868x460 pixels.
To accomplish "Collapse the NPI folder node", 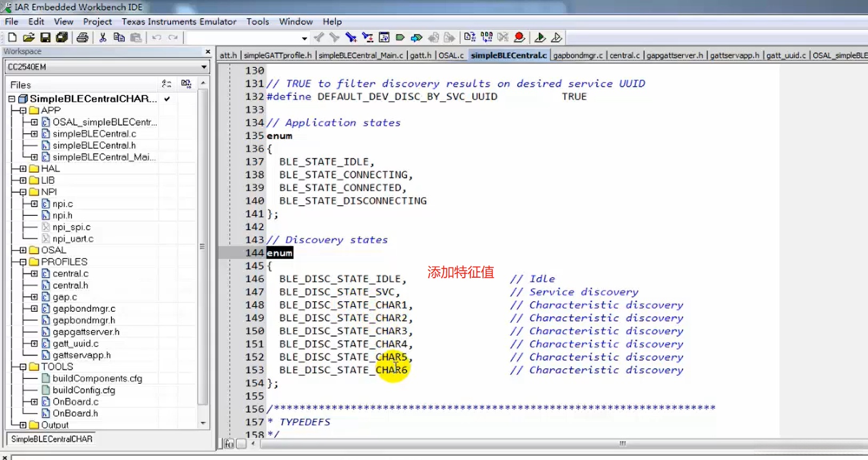I will [23, 192].
